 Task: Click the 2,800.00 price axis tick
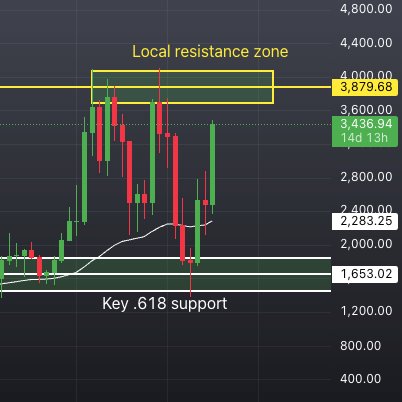366,177
